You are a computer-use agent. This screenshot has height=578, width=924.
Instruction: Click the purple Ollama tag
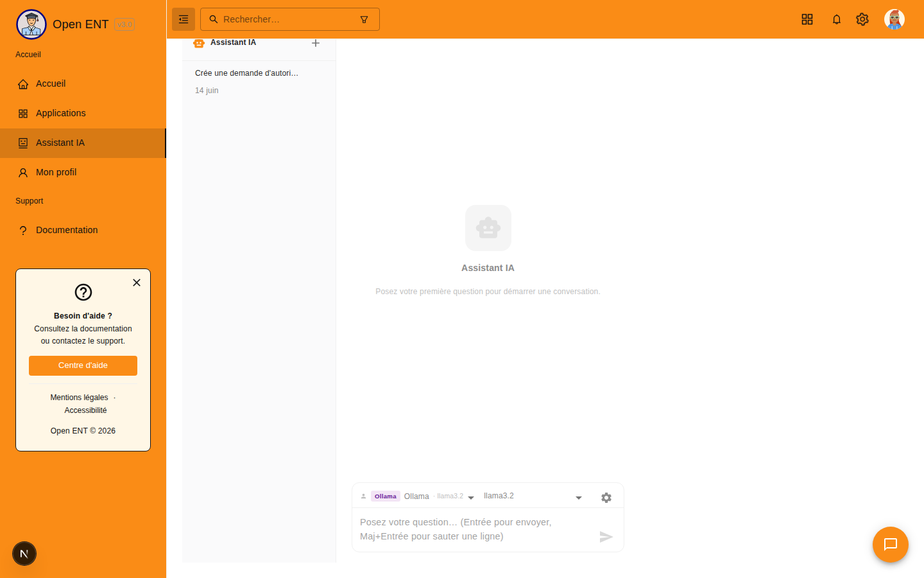[386, 496]
